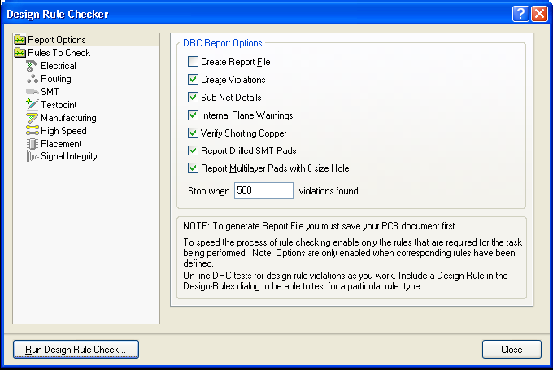Enable the Create Report File checkbox
Screen dimensions: 553x370
193,62
